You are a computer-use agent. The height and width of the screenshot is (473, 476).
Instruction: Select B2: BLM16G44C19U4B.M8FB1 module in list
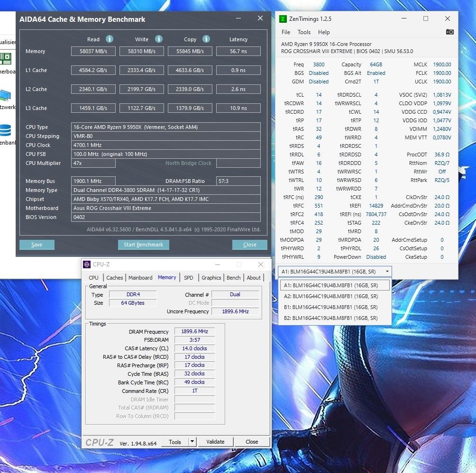[335, 318]
